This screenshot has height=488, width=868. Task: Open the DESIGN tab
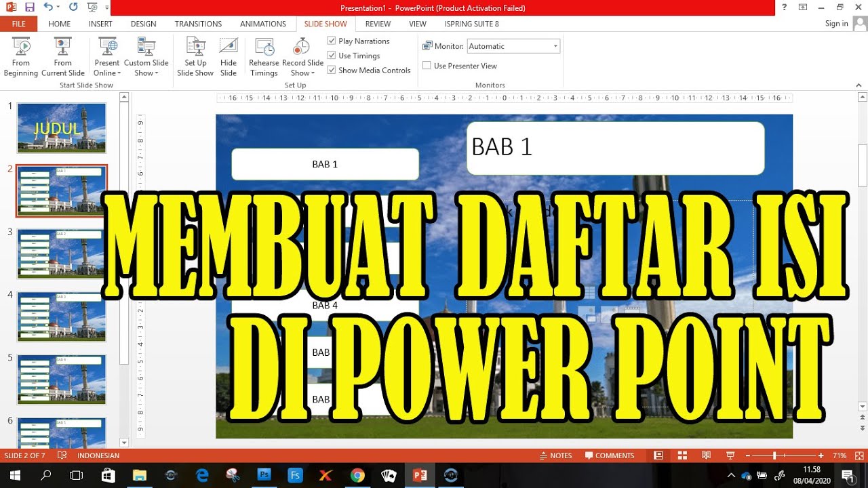[x=144, y=24]
